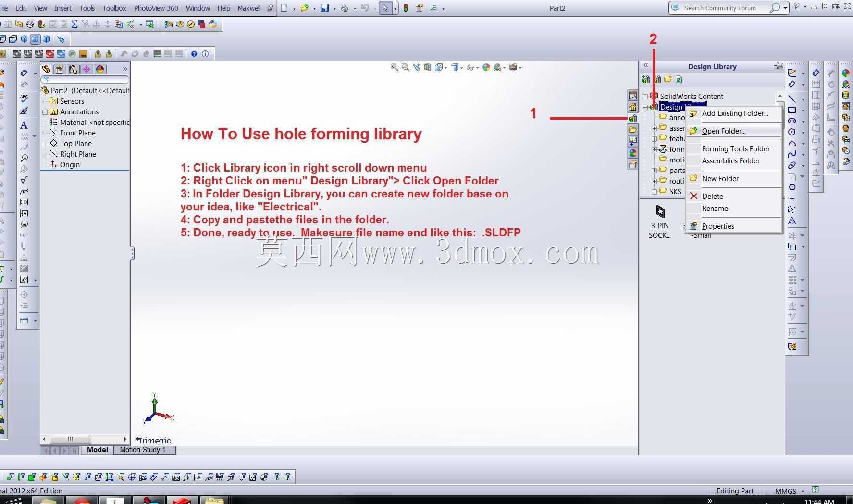Collapse the SKS folder node
This screenshot has height=504, width=853.
coord(654,192)
